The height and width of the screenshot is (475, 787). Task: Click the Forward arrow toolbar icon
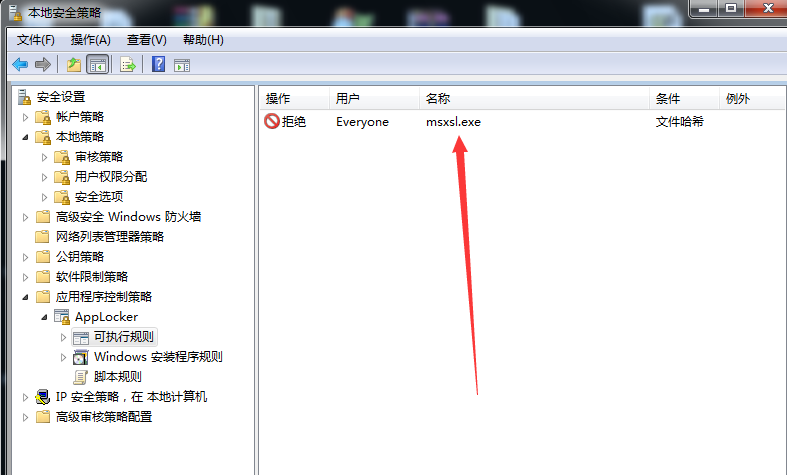pyautogui.click(x=43, y=65)
